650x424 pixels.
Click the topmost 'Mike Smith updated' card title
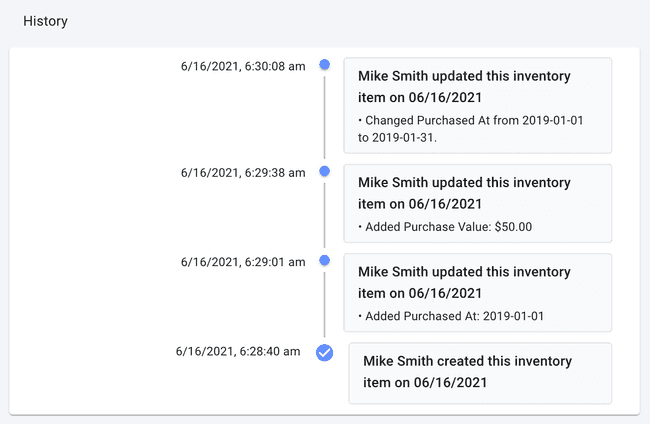point(464,85)
